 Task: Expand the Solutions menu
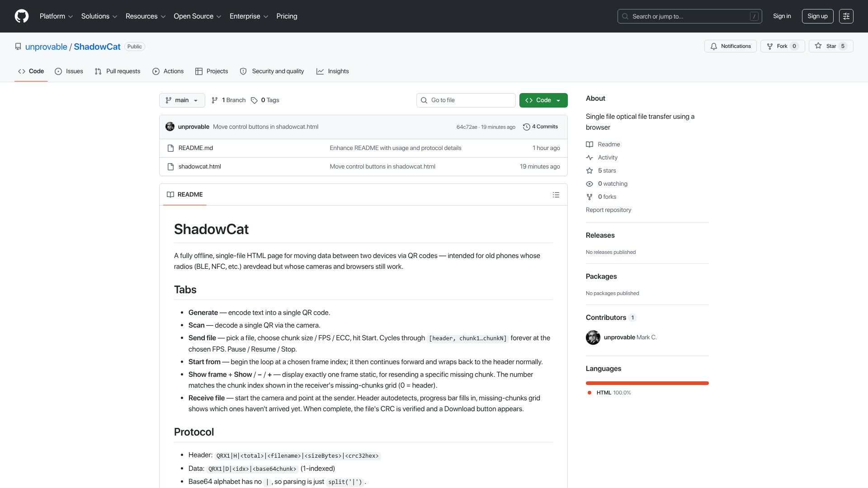click(99, 16)
